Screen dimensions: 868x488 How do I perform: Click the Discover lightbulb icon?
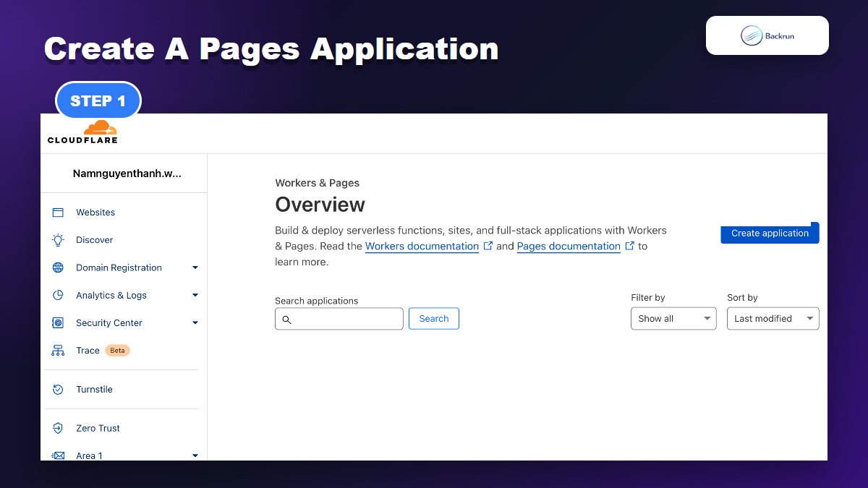pyautogui.click(x=58, y=240)
